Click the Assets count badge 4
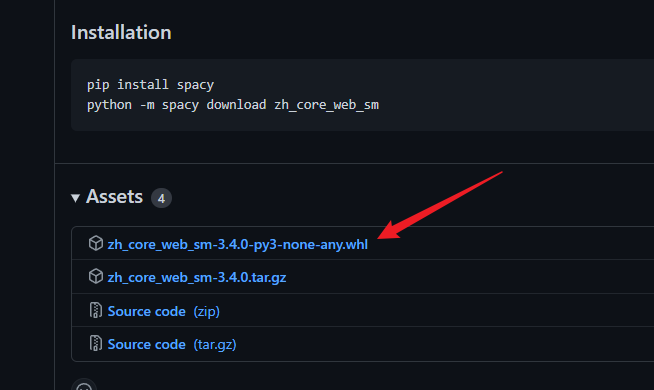 pos(161,198)
